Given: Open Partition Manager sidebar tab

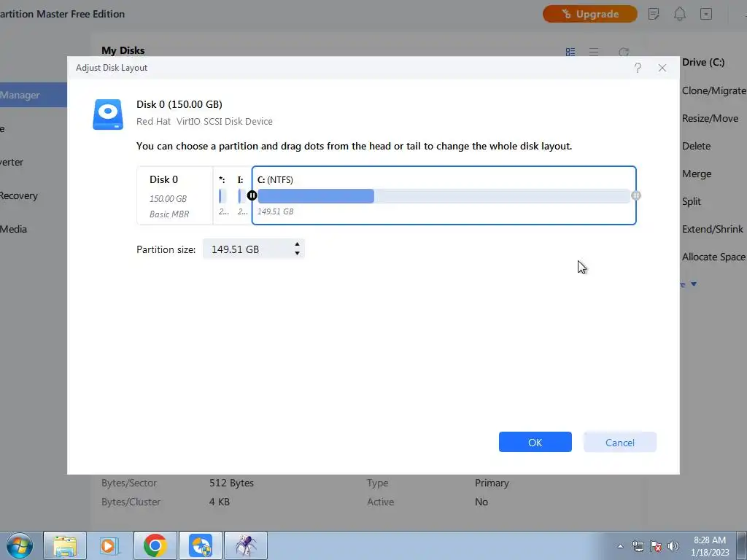Looking at the screenshot, I should tap(34, 95).
